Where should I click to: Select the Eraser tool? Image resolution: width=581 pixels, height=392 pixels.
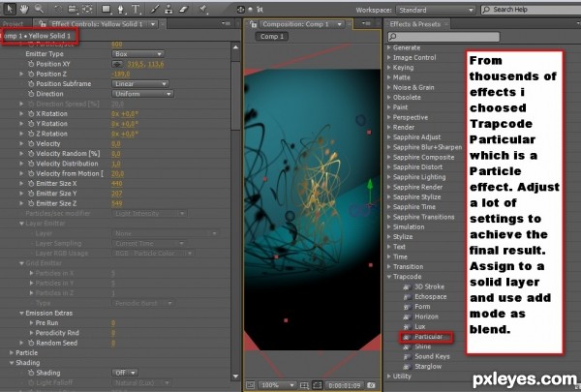184,9
